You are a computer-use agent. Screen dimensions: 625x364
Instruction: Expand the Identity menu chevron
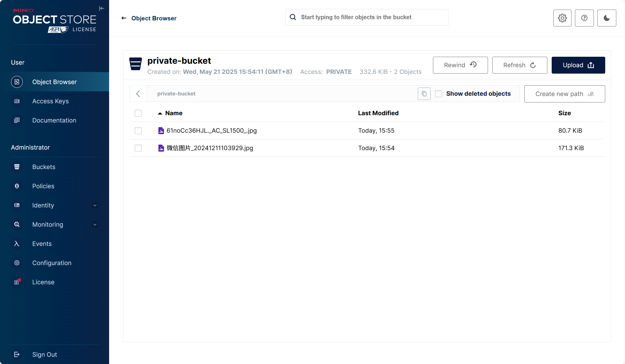click(x=95, y=205)
